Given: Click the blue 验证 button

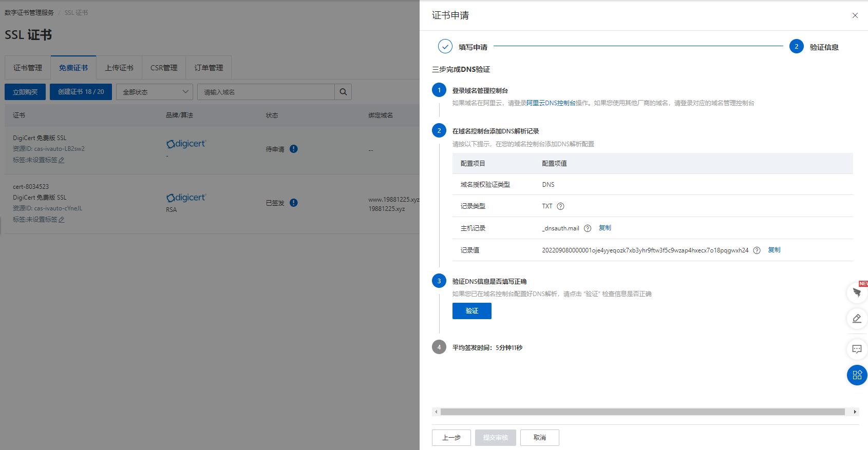Looking at the screenshot, I should point(471,311).
